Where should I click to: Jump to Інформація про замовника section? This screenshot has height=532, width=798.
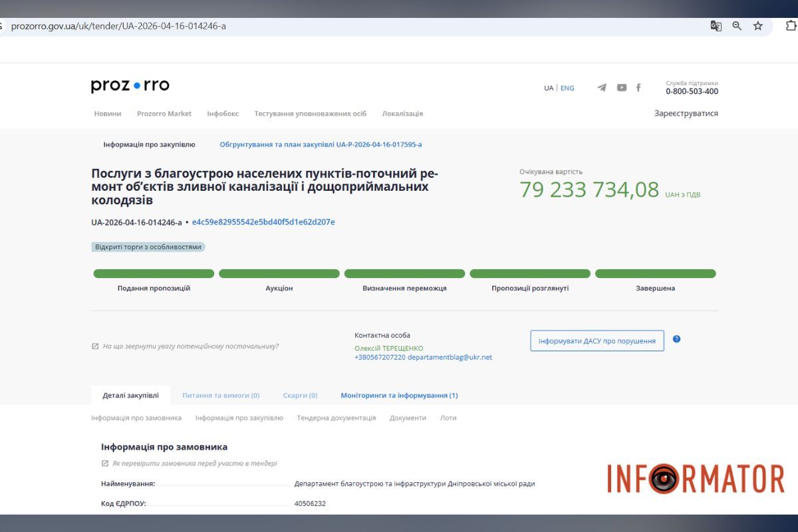(136, 418)
